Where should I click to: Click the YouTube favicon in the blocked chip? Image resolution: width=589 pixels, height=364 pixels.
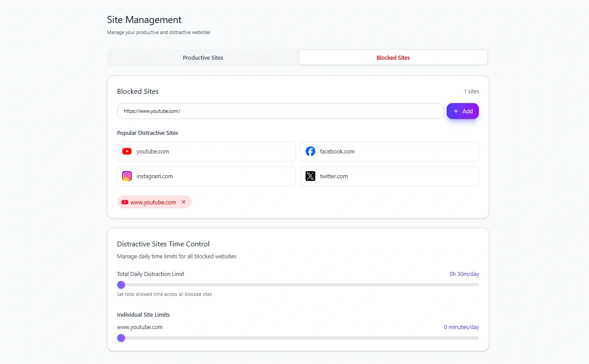pyautogui.click(x=125, y=202)
